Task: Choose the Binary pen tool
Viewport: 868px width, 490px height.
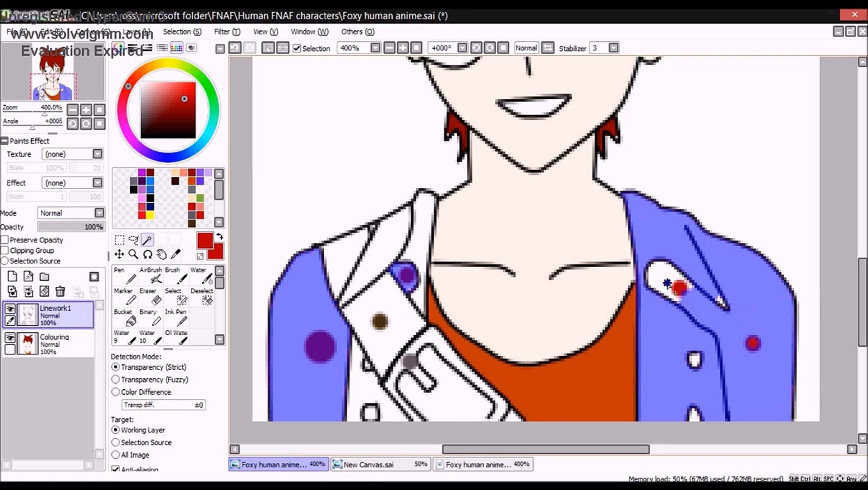Action: [151, 317]
